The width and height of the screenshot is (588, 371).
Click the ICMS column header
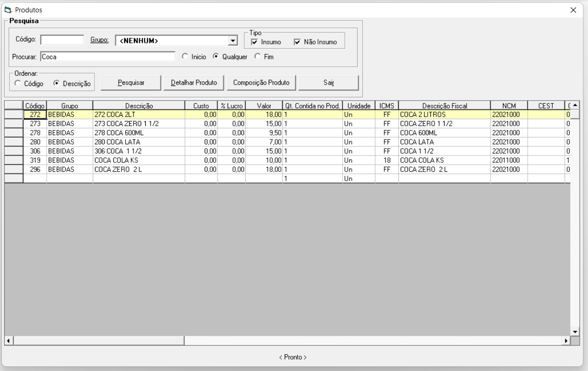(x=387, y=106)
